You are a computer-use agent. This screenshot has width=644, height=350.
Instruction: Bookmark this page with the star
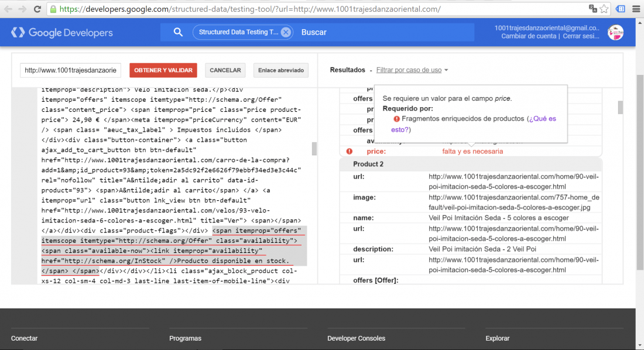pyautogui.click(x=604, y=9)
